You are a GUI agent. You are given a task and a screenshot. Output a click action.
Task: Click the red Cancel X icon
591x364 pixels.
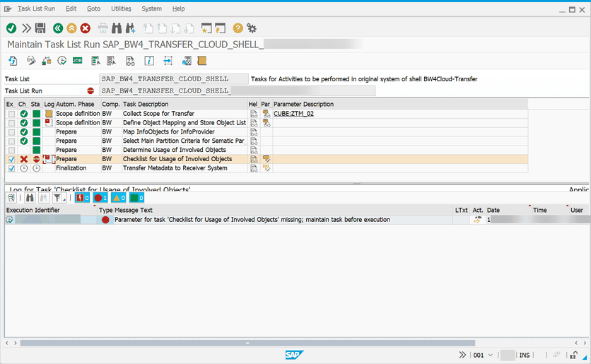pos(86,28)
